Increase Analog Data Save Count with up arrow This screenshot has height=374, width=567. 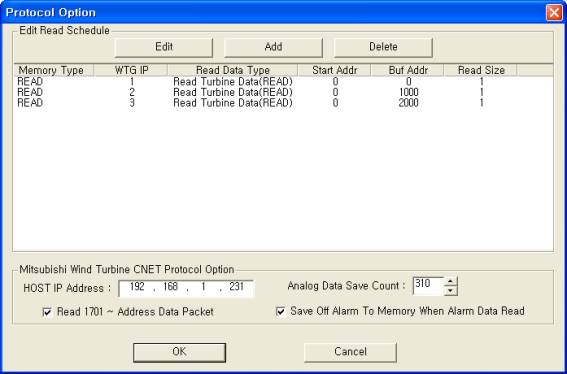click(450, 281)
